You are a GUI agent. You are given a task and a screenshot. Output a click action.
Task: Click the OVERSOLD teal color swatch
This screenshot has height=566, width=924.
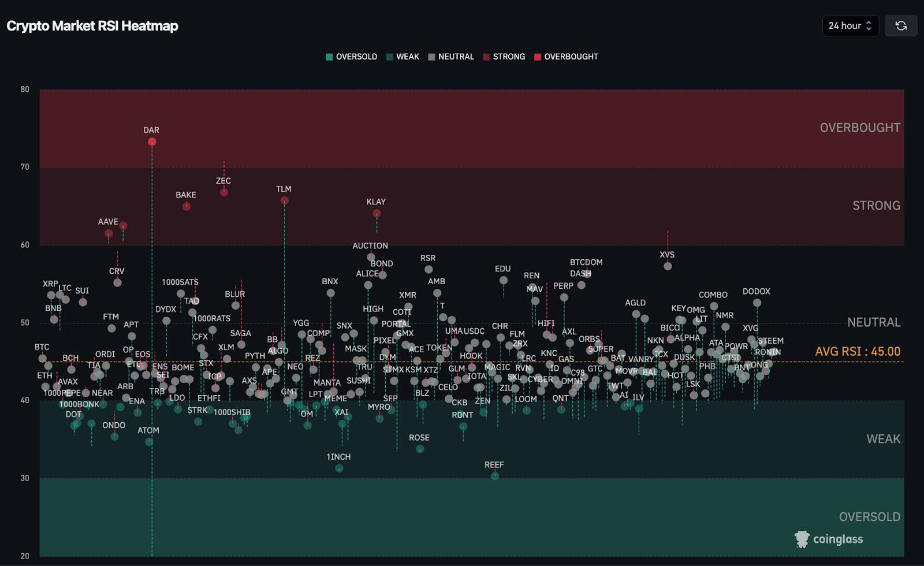tap(329, 57)
